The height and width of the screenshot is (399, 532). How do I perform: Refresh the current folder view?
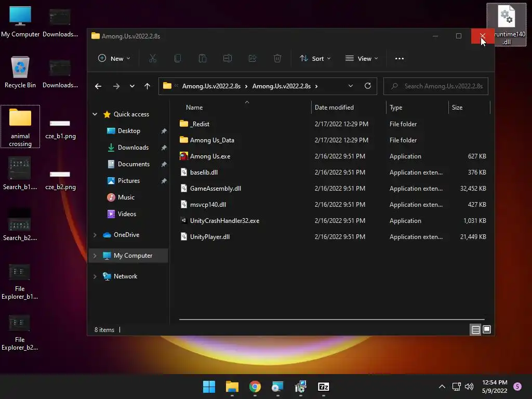coord(367,86)
